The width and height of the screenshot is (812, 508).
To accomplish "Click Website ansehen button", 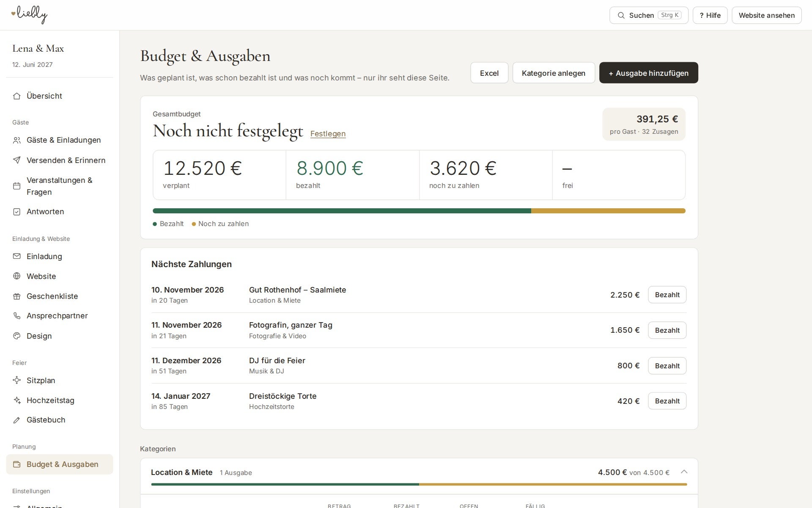I will [x=766, y=15].
